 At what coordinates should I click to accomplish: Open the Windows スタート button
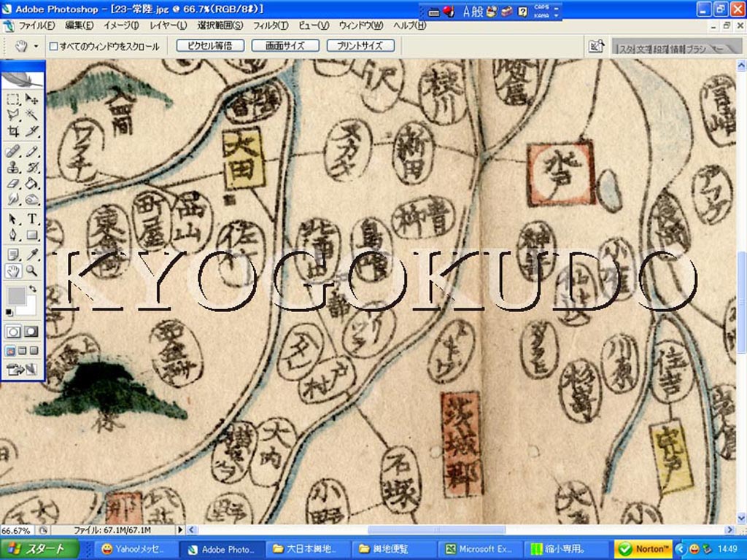pos(40,549)
